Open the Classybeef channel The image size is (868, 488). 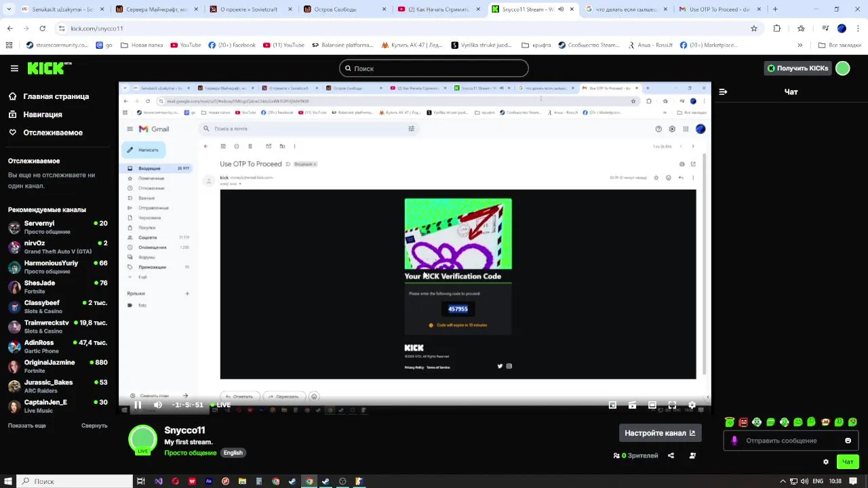click(x=58, y=306)
